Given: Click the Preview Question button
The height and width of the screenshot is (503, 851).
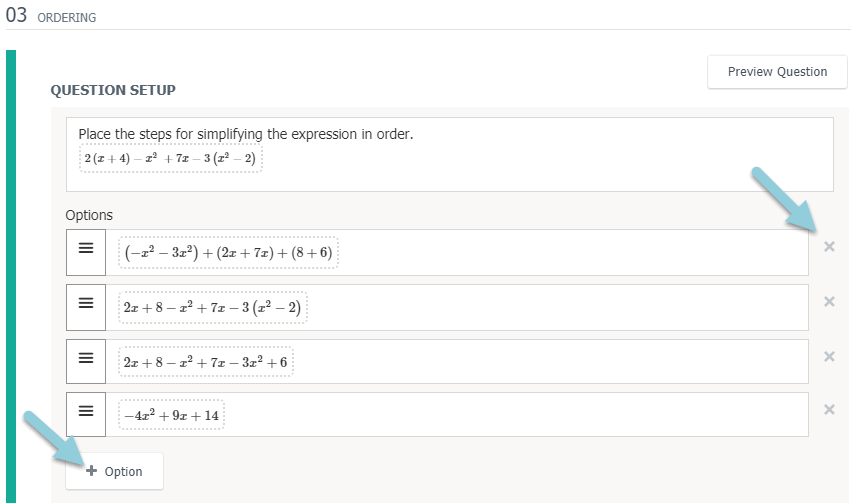Looking at the screenshot, I should [x=777, y=72].
